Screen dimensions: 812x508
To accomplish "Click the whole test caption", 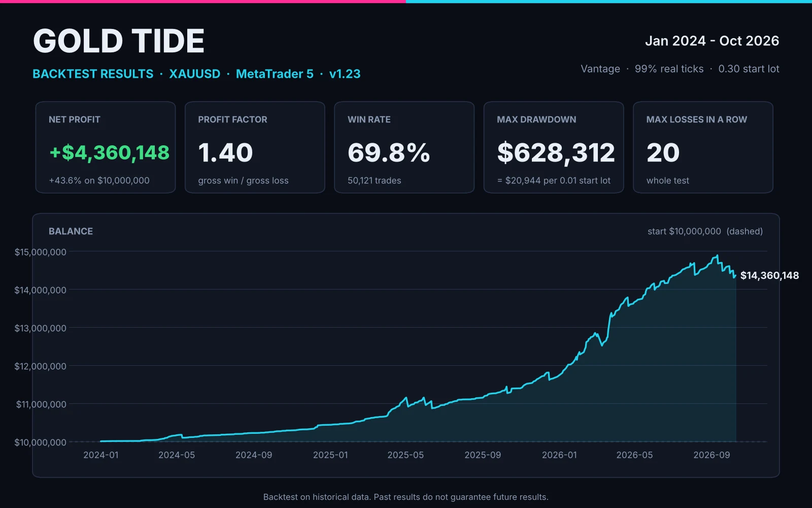I will click(668, 180).
